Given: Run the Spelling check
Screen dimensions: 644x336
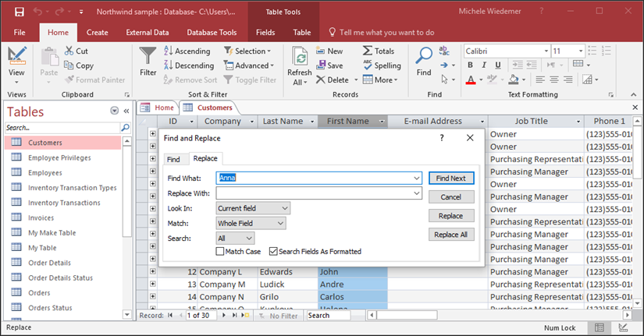Looking at the screenshot, I should pos(382,65).
